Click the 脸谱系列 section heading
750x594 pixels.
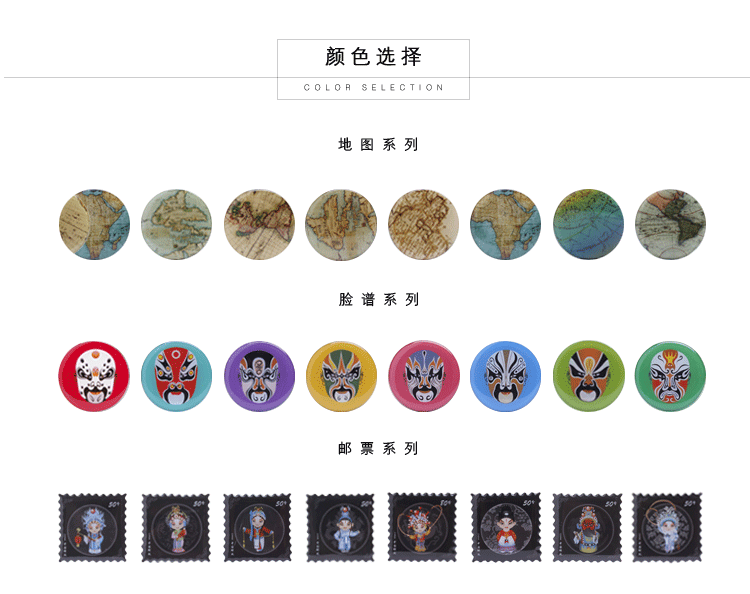(378, 300)
